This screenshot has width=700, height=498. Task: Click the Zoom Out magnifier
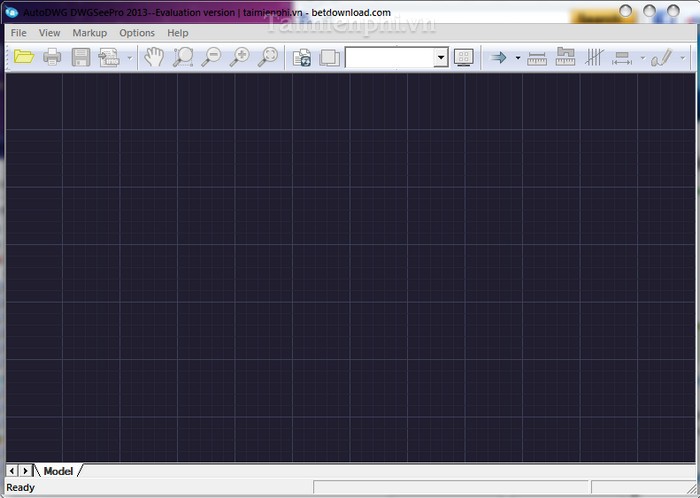click(x=211, y=57)
